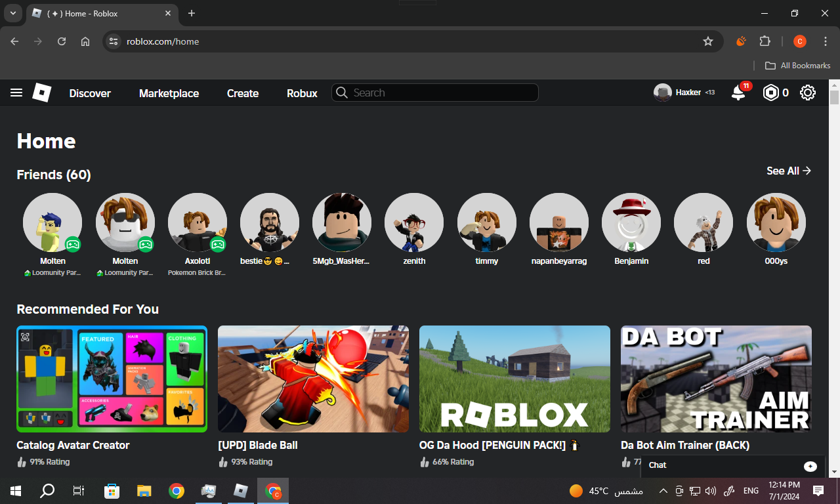Screen dimensions: 840x504
Task: Open the Chrome profile avatar
Action: [799, 41]
